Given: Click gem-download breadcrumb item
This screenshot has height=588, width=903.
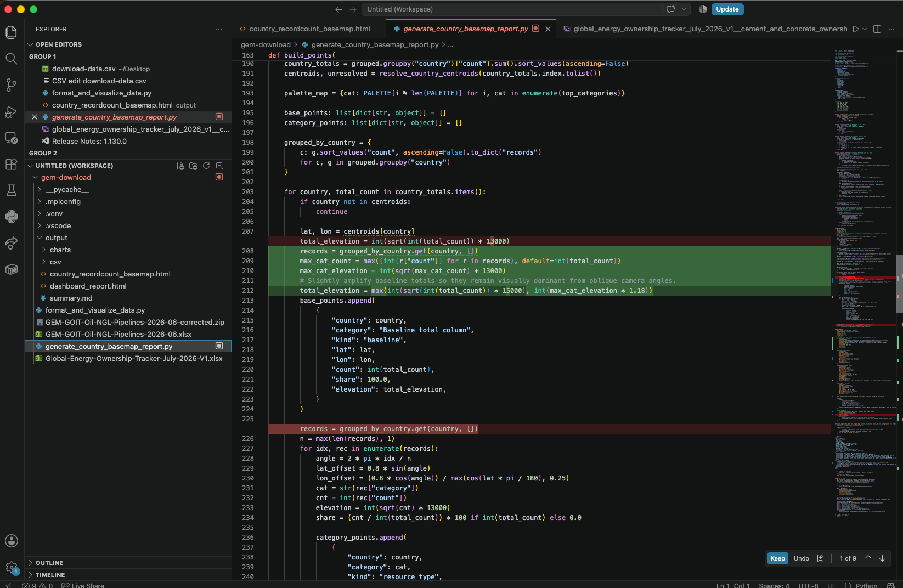Looking at the screenshot, I should click(266, 45).
